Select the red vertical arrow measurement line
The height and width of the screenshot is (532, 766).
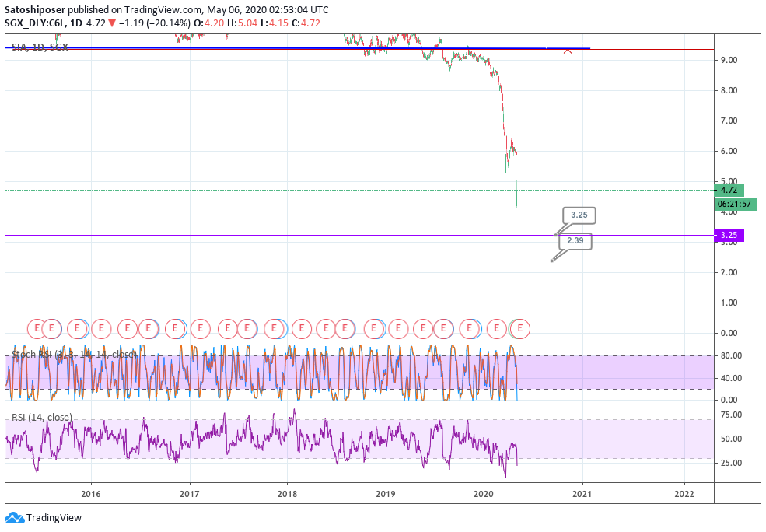click(x=568, y=156)
